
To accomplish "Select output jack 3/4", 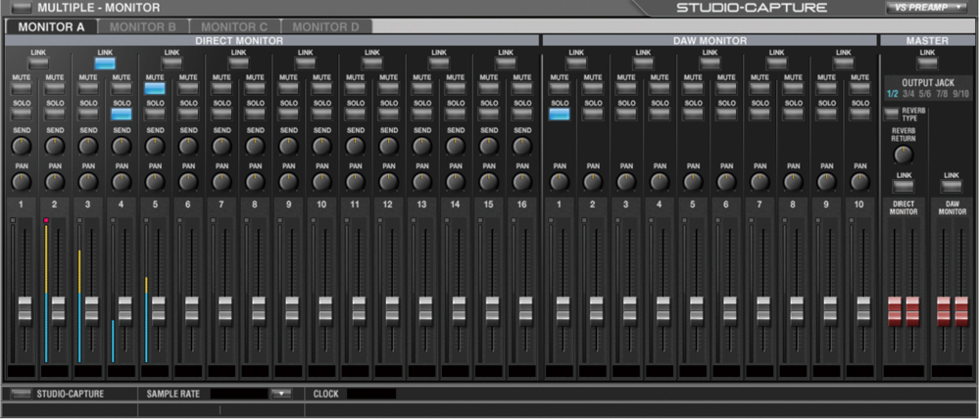I will (908, 94).
